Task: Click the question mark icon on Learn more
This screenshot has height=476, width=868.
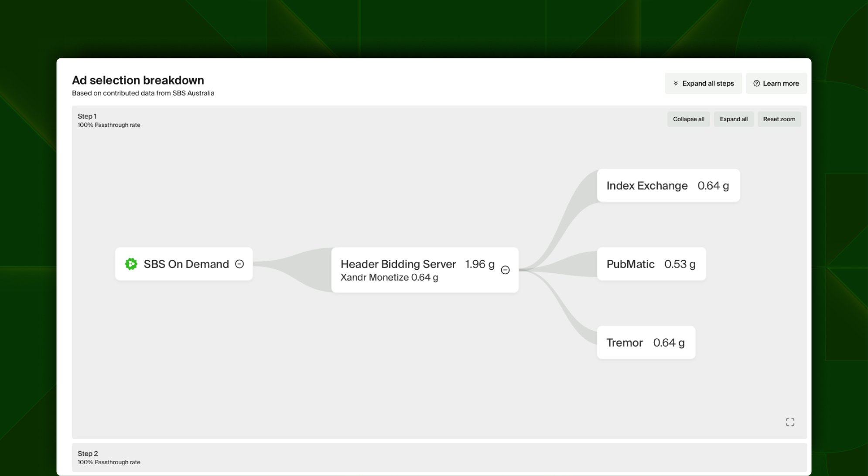Action: pyautogui.click(x=757, y=84)
